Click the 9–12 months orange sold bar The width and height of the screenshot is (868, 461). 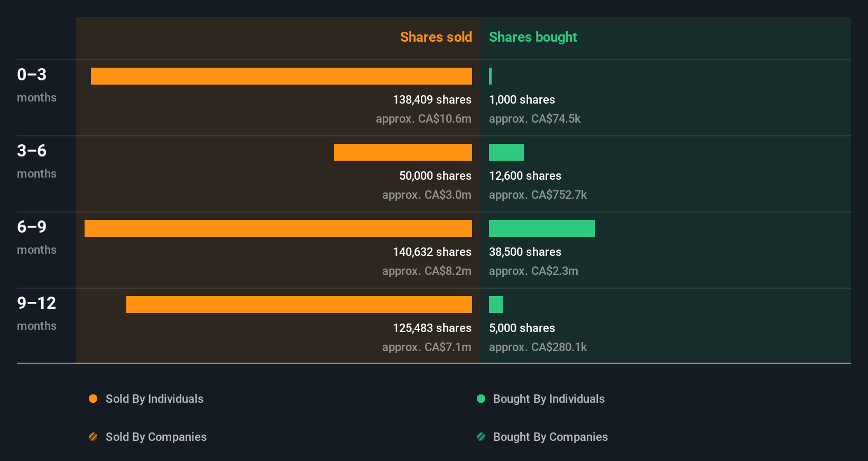[299, 305]
